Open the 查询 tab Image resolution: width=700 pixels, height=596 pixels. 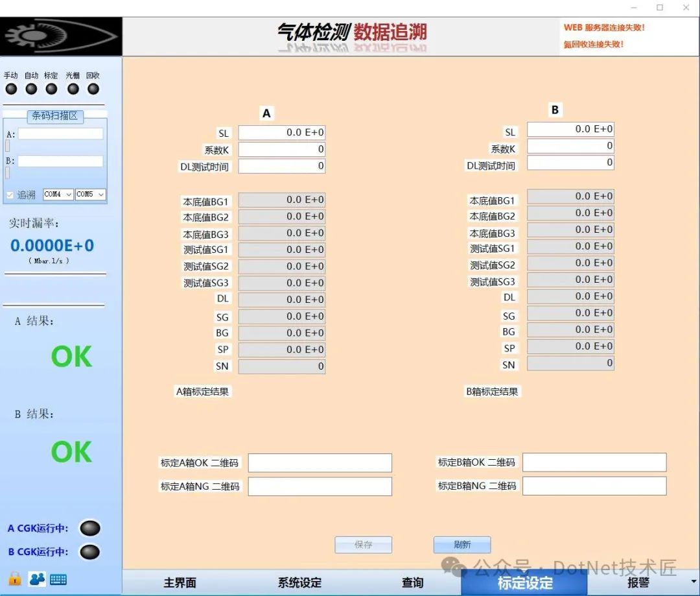pyautogui.click(x=412, y=582)
